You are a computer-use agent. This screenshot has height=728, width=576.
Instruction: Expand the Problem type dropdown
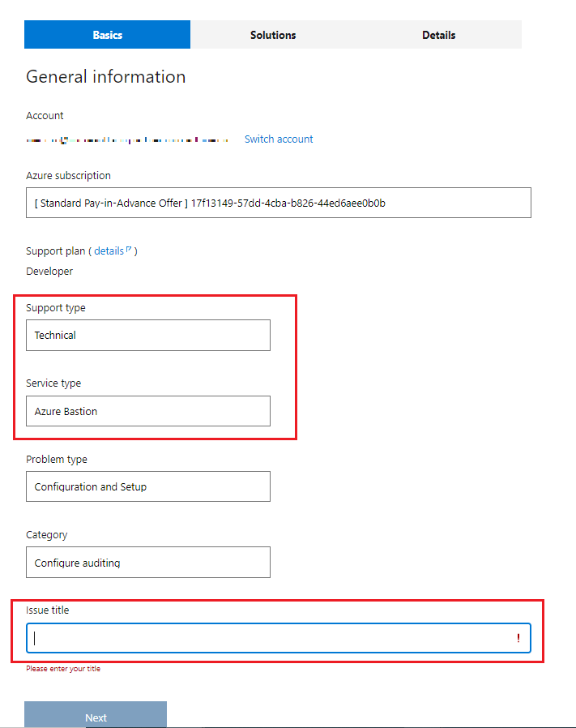pyautogui.click(x=147, y=486)
